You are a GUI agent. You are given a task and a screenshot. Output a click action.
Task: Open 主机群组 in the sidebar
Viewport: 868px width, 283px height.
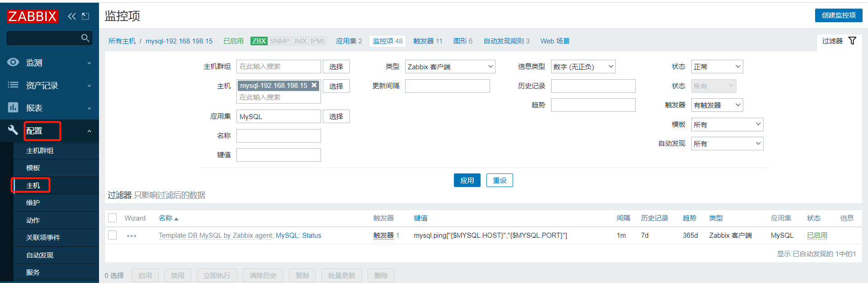tap(56, 150)
